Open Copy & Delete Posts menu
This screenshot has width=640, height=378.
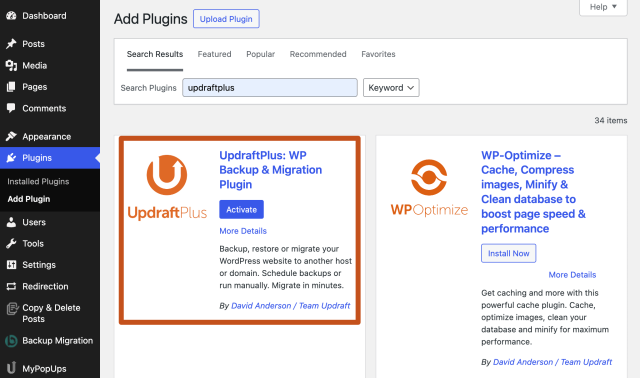50,313
